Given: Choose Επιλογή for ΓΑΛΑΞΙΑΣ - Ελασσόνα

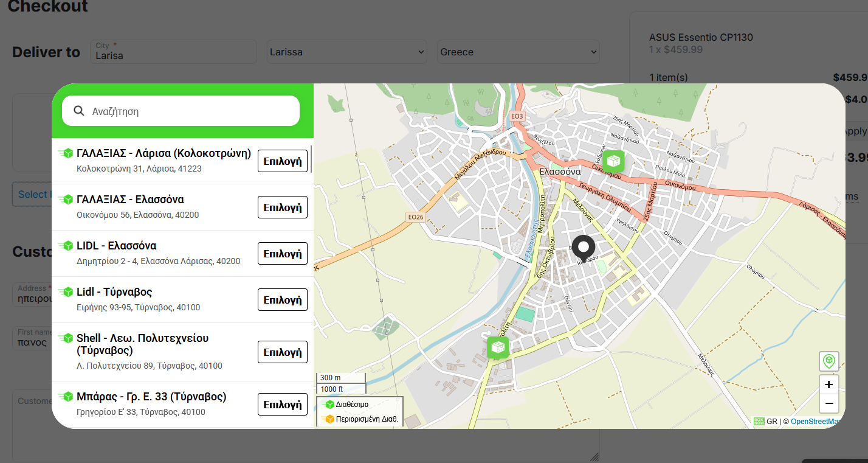Looking at the screenshot, I should coord(283,207).
